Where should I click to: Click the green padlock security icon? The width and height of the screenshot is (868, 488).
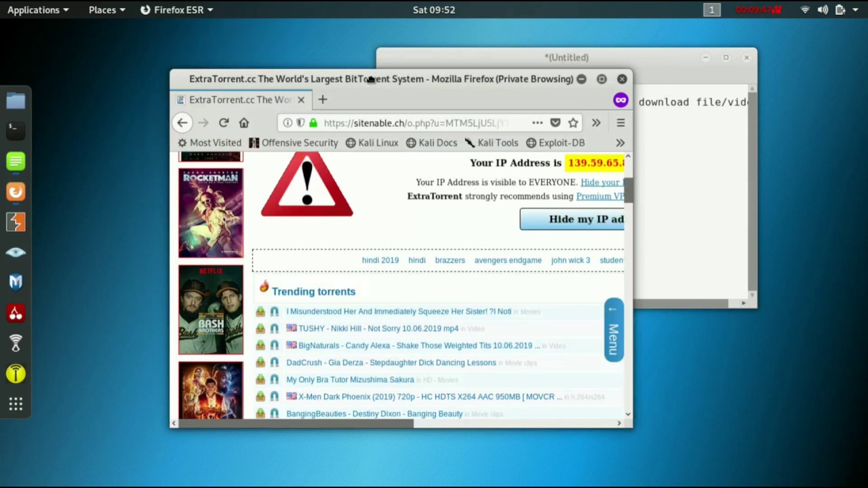(x=313, y=123)
